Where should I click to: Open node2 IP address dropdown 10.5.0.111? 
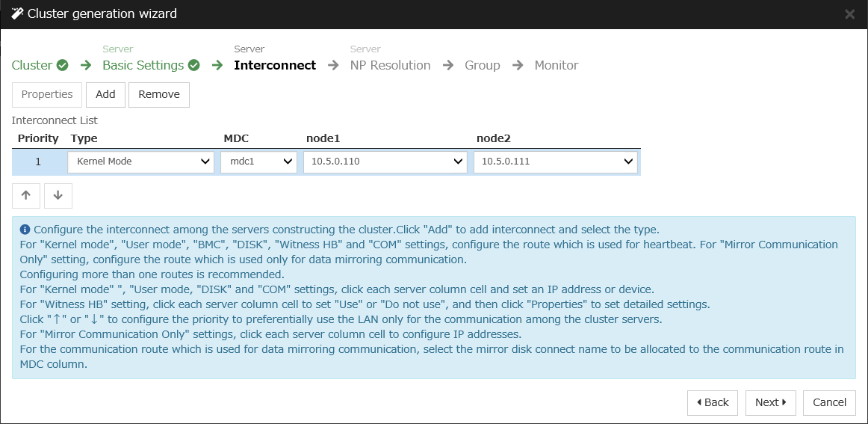[555, 162]
